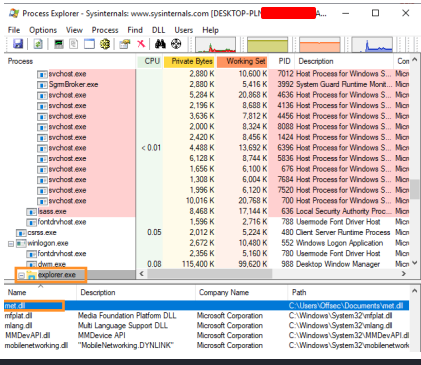Click the vertical scrollbar thumb in process list
This screenshot has height=365, width=421.
click(x=415, y=189)
